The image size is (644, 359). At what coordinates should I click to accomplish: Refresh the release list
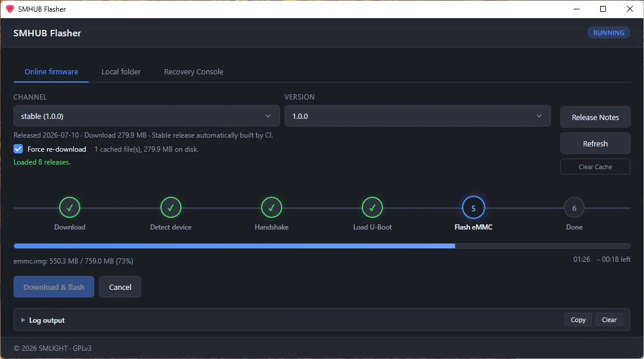[x=595, y=143]
